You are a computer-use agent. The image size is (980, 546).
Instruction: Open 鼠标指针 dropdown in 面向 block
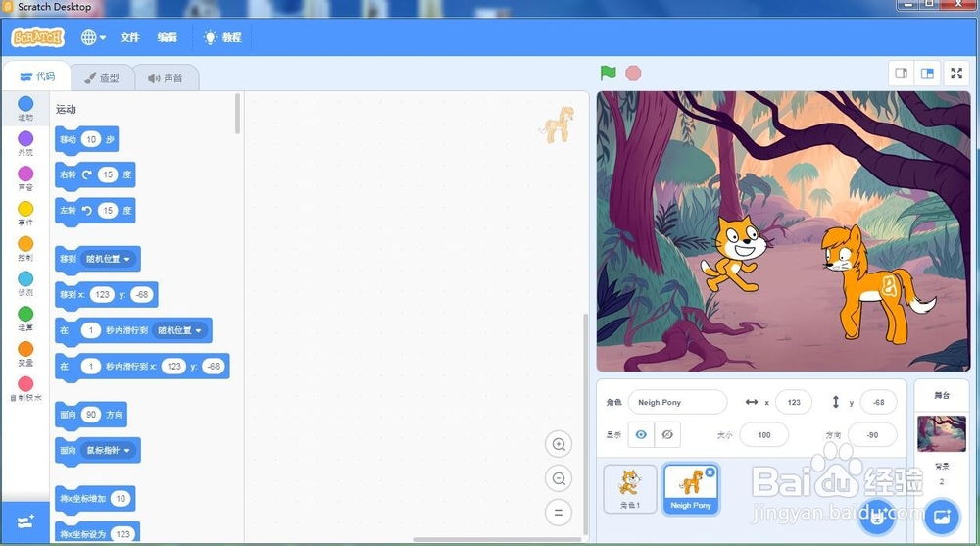pyautogui.click(x=108, y=450)
